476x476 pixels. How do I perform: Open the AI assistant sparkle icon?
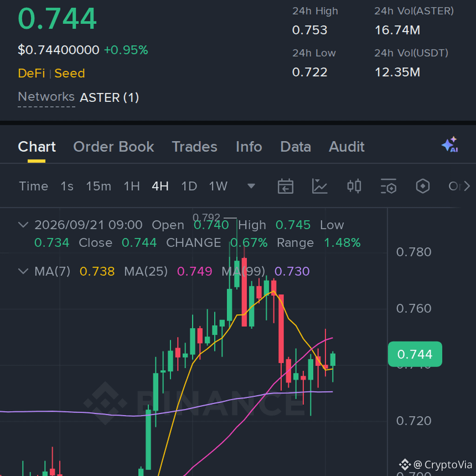(x=450, y=145)
